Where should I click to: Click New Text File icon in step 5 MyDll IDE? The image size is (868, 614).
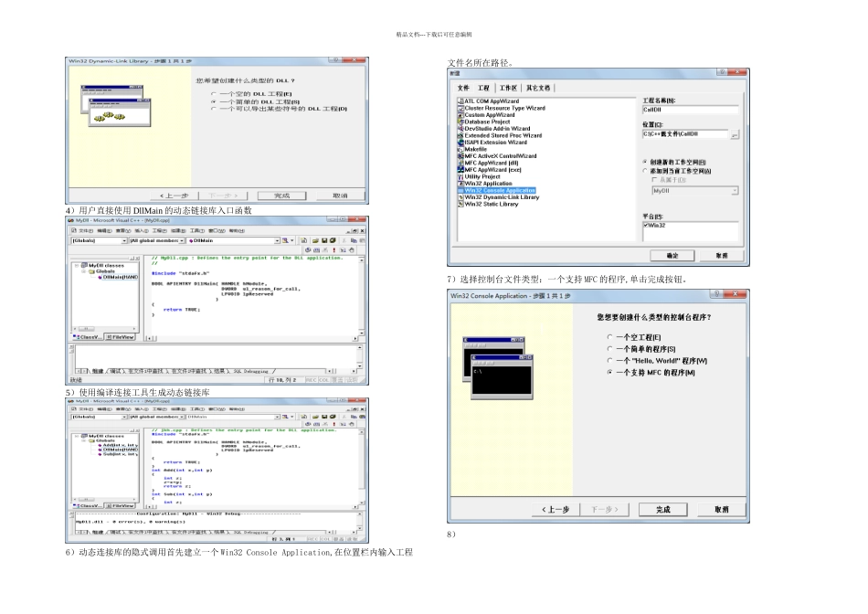pyautogui.click(x=304, y=417)
